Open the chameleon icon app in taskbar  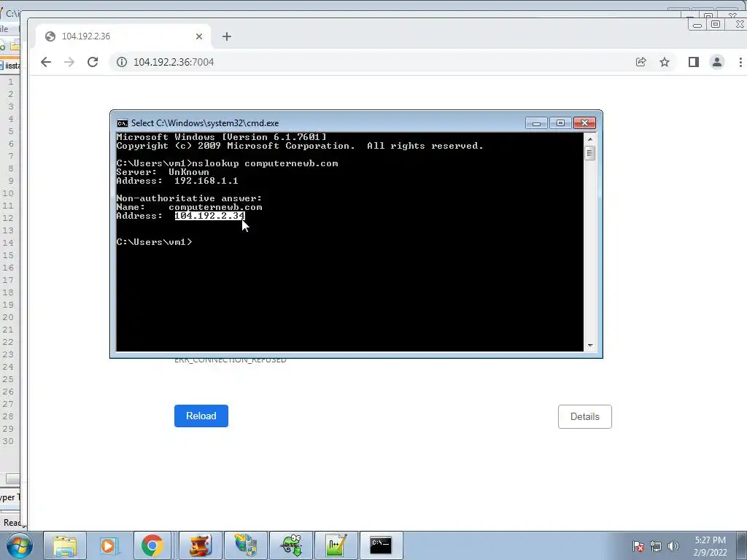[291, 545]
